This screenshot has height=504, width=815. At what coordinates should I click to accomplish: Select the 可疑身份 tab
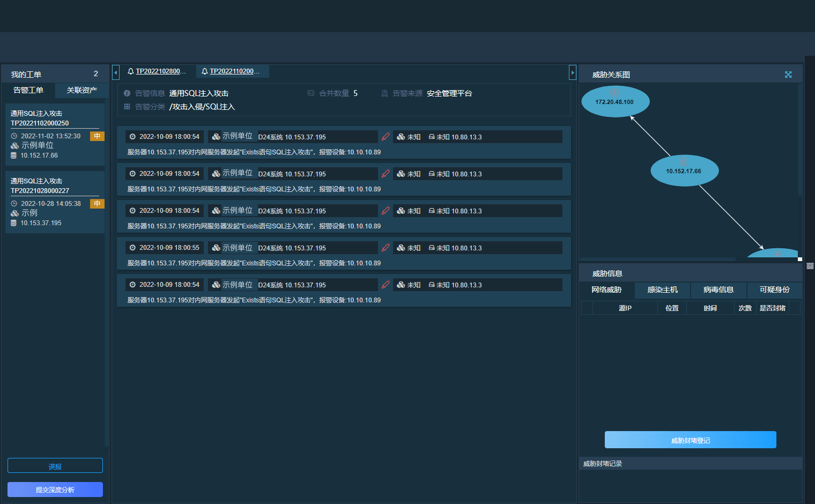click(x=775, y=290)
